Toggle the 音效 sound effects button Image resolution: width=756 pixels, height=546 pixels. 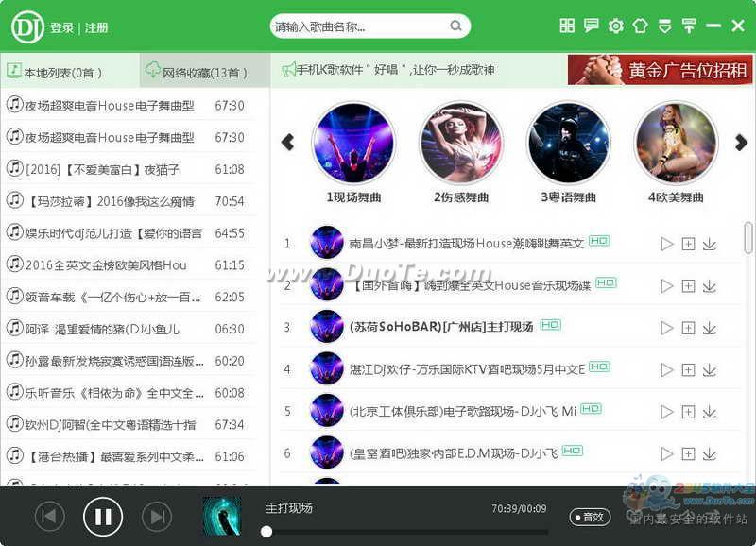tap(590, 517)
